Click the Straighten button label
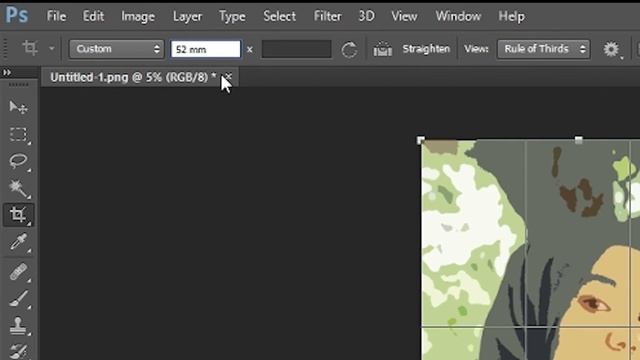Image resolution: width=640 pixels, height=360 pixels. click(426, 49)
